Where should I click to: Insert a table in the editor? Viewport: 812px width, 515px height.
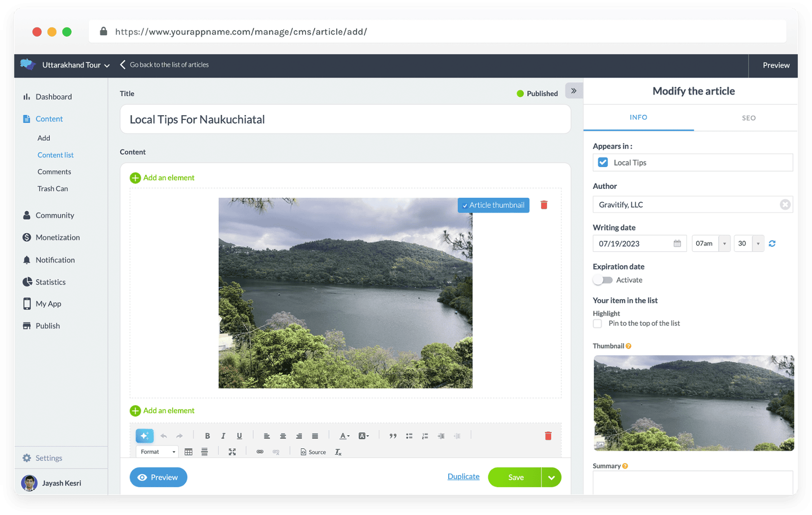point(188,452)
